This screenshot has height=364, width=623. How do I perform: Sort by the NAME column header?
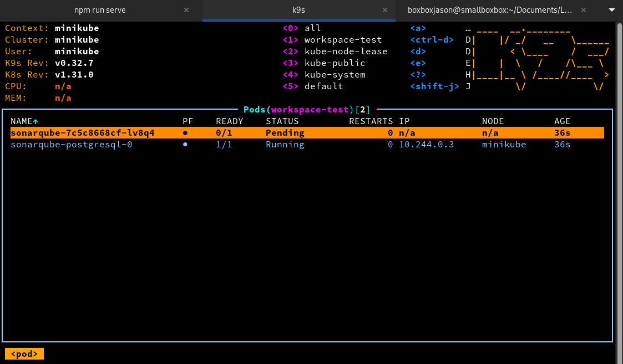click(24, 121)
